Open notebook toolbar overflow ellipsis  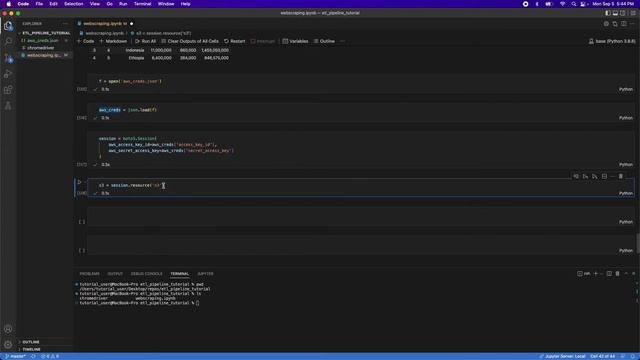coord(342,41)
